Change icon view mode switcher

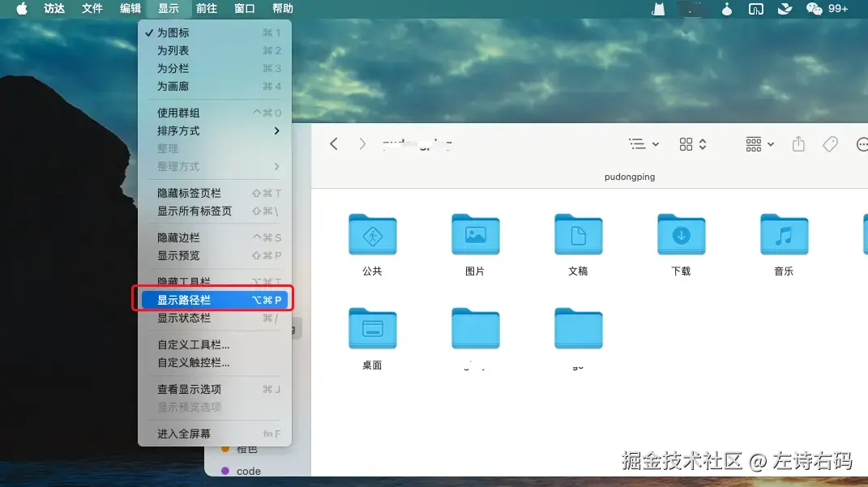[692, 144]
